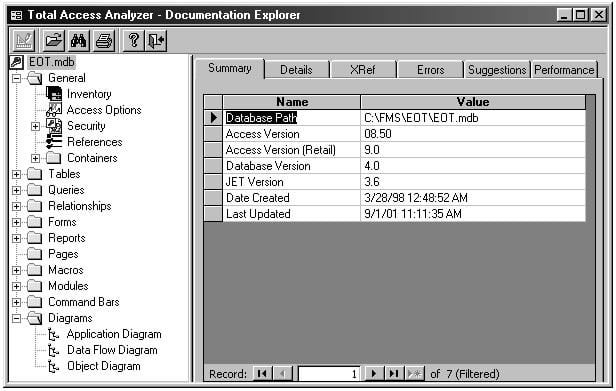This screenshot has height=391, width=616.
Task: Expand the Tables node
Action: [x=16, y=174]
